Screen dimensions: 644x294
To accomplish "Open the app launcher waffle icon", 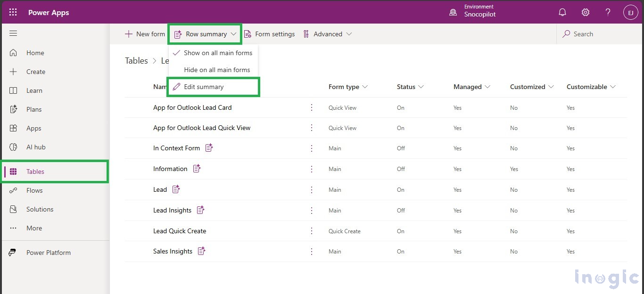I will click(x=13, y=12).
